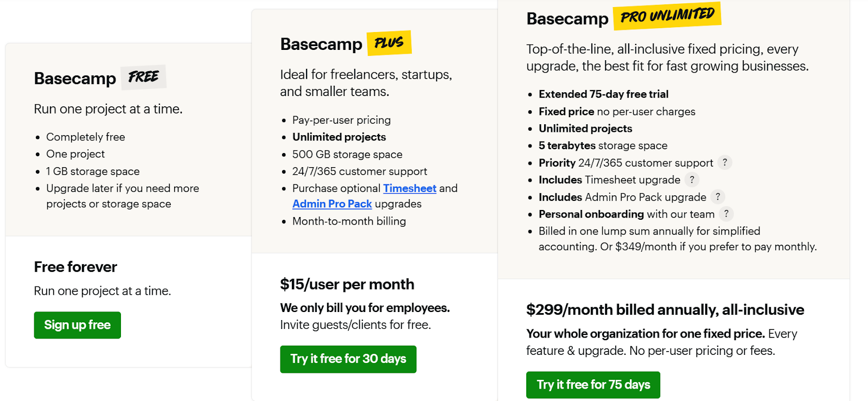Viewport: 868px width, 401px height.
Task: Click the 1 GB storage space bullet
Action: [x=93, y=171]
